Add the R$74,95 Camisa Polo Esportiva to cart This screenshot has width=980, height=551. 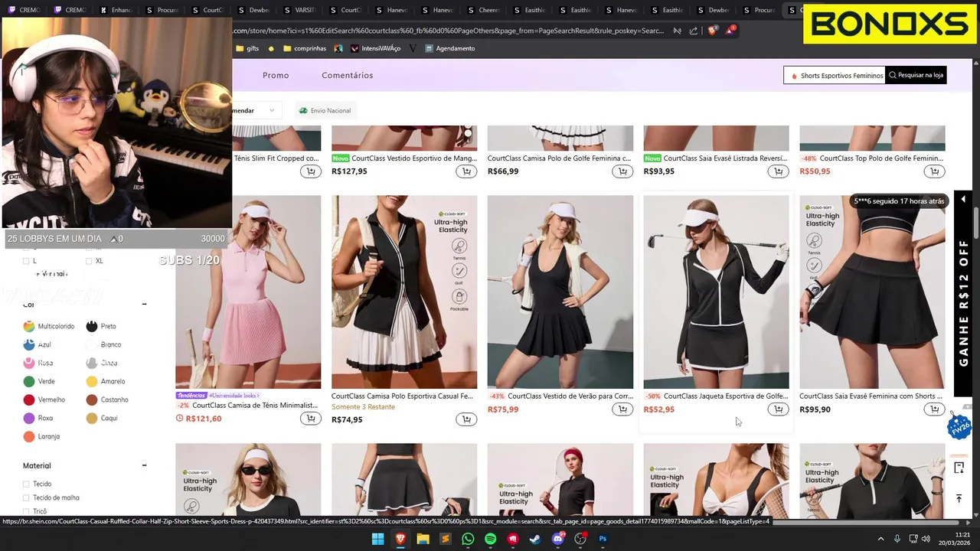(x=466, y=419)
